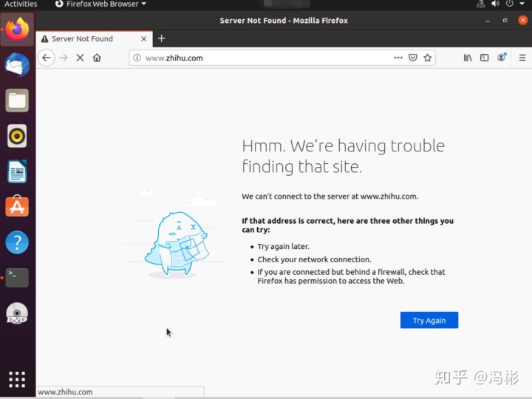Show sidebars

click(x=485, y=58)
